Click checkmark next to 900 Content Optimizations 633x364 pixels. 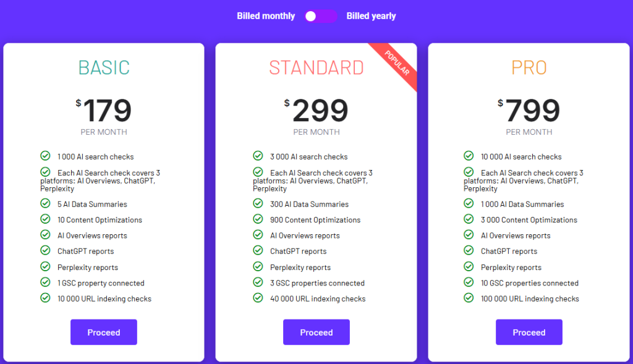click(258, 219)
